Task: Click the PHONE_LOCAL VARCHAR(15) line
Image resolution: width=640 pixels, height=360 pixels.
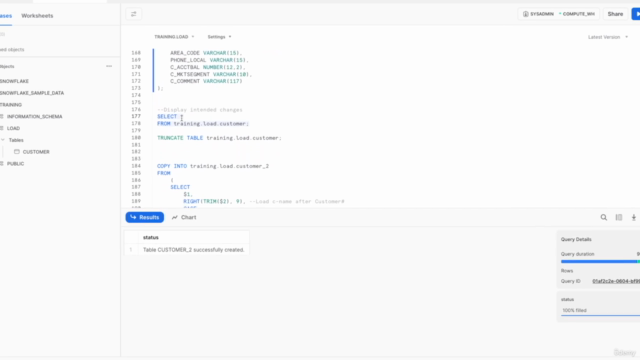Action: coord(209,60)
